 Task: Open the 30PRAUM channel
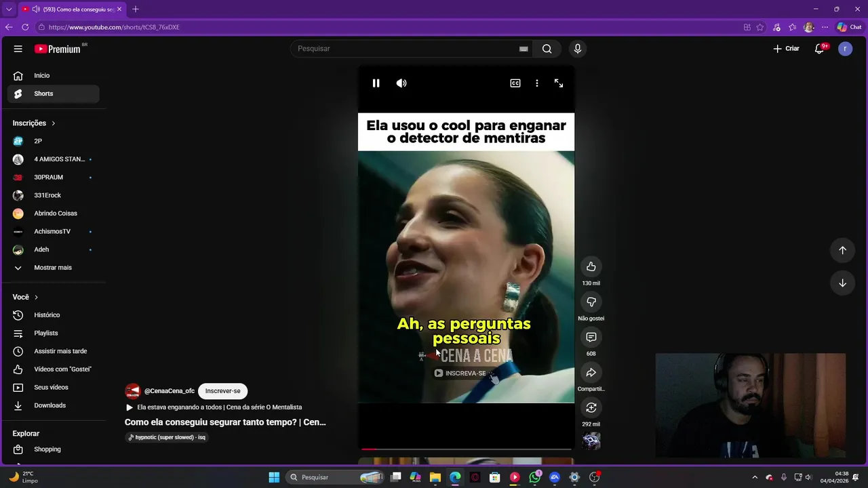coord(54,177)
